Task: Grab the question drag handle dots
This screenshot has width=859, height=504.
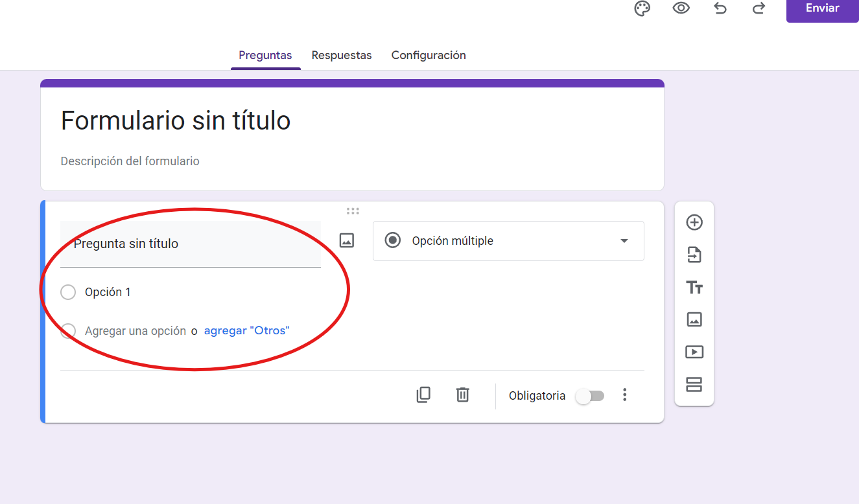Action: pyautogui.click(x=353, y=211)
